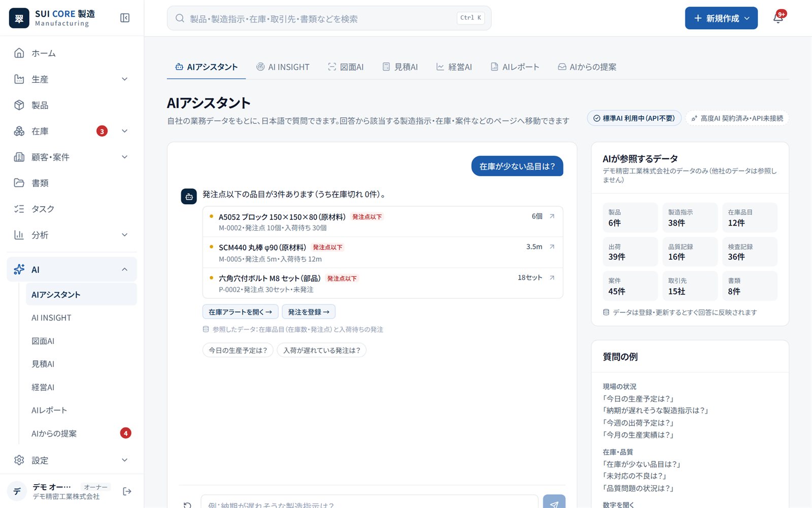Collapse the AI menu chevron
Screen dimensions: 812x508
(x=125, y=270)
